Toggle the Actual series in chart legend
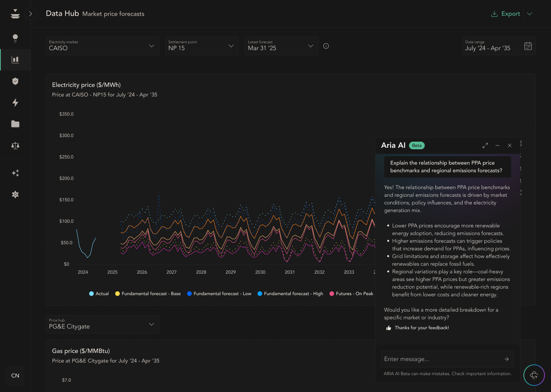Screen dimensions: 551x392 (99, 294)
